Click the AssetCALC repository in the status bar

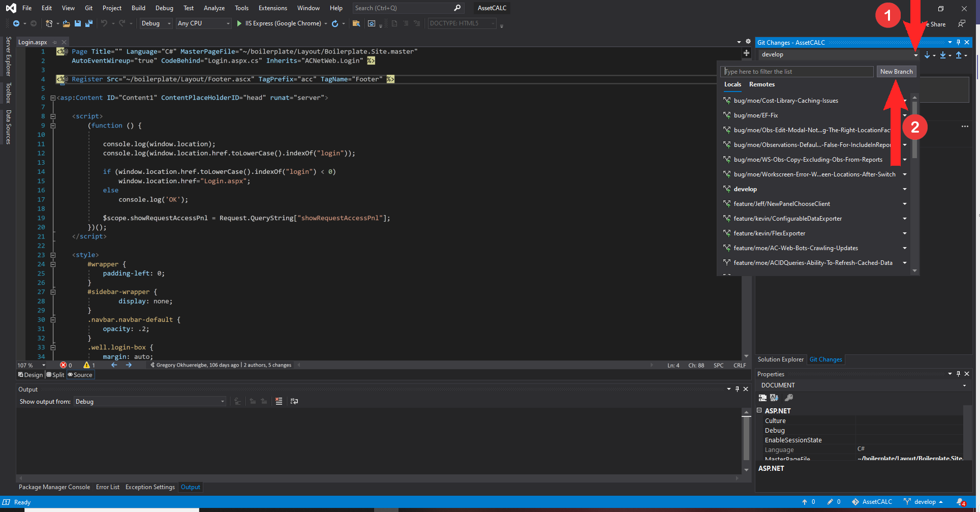click(872, 502)
